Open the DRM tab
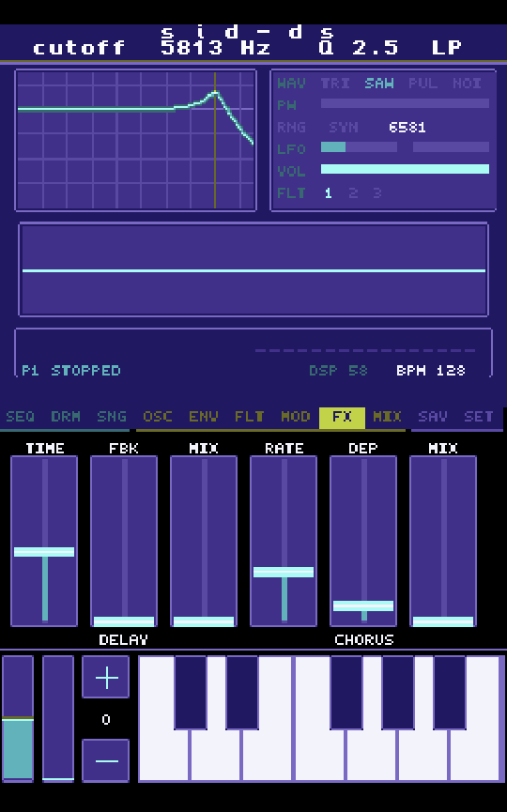 pos(66,417)
